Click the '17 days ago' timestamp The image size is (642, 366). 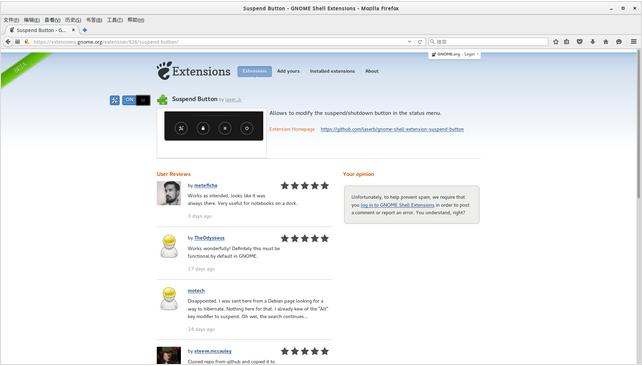pyautogui.click(x=201, y=269)
